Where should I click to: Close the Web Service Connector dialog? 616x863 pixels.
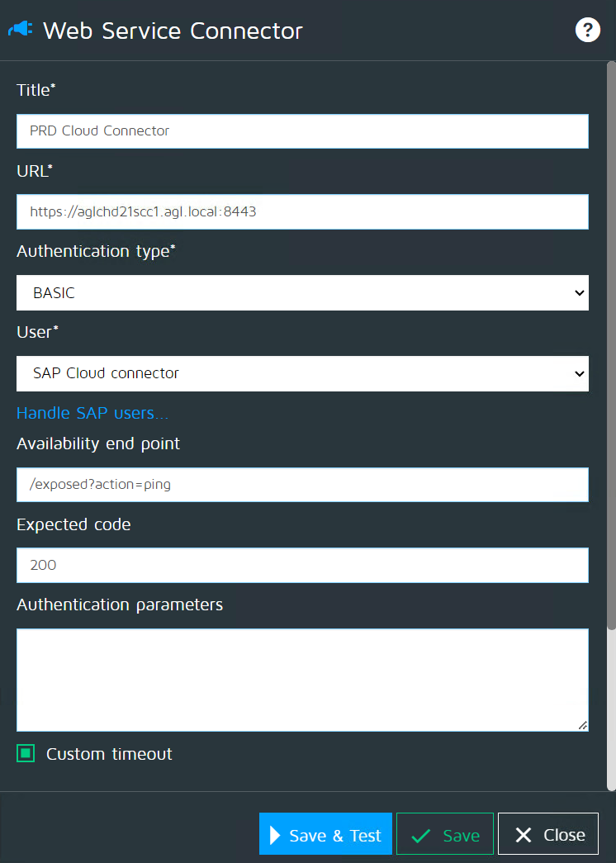coord(548,834)
